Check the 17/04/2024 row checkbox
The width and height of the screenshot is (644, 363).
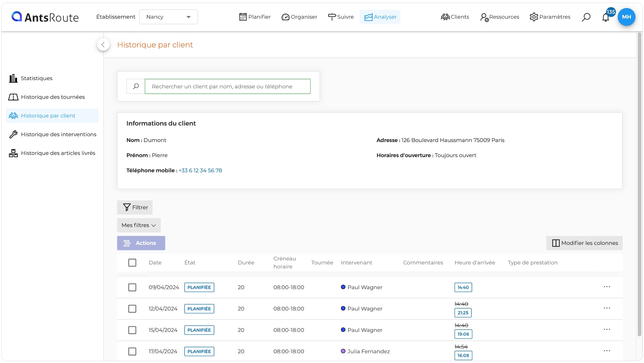click(132, 352)
